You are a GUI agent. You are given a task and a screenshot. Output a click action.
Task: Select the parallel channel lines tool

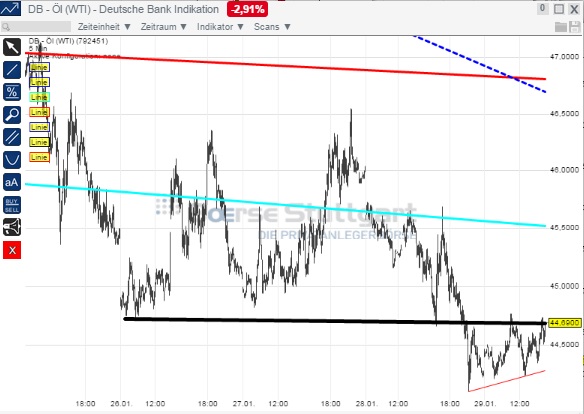(x=12, y=137)
